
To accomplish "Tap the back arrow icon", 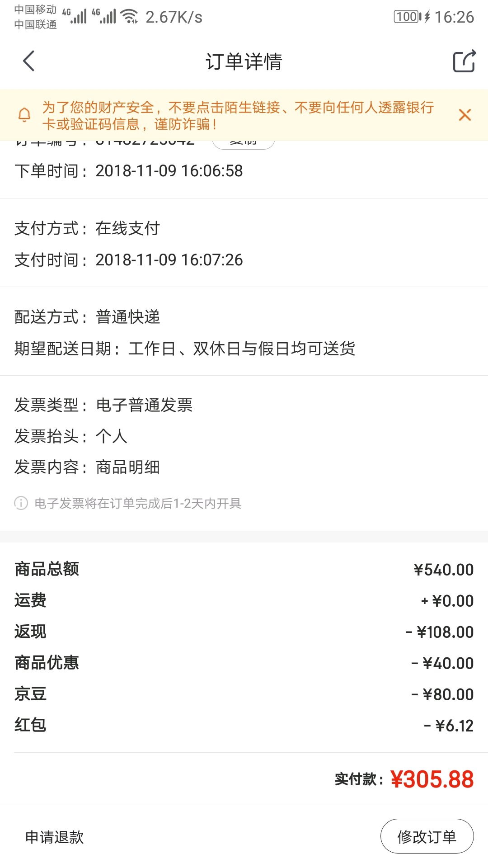I will 29,61.
